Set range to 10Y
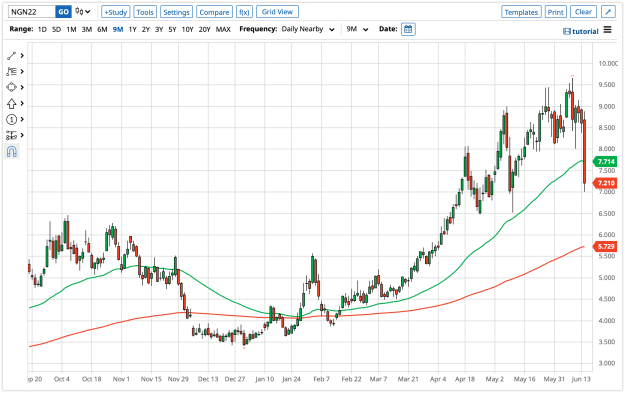This screenshot has height=393, width=625. pos(187,29)
